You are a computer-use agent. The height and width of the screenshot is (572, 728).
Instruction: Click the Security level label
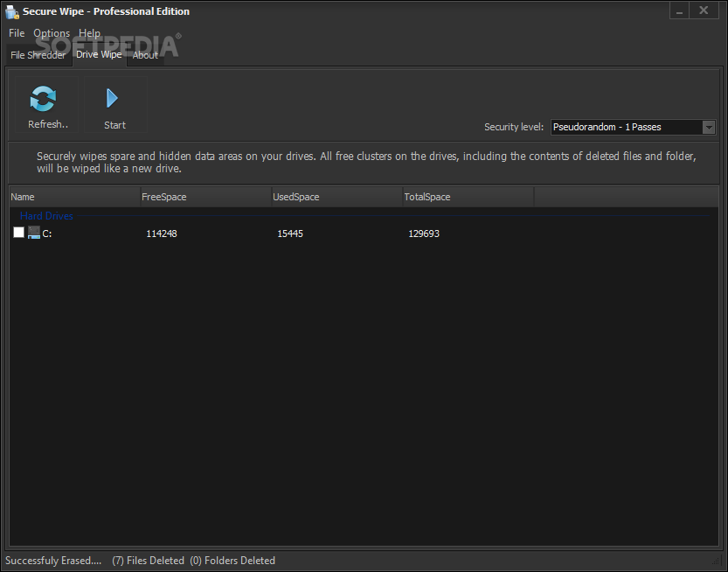(x=514, y=127)
